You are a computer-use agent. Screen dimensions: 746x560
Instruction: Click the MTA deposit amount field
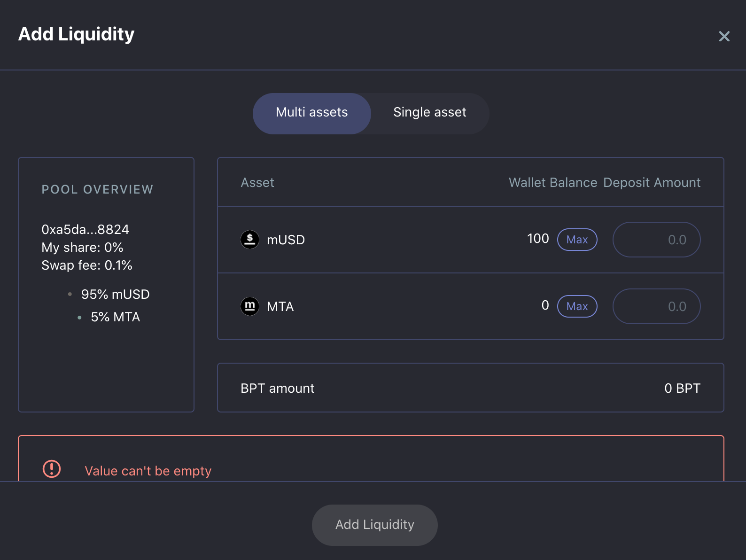coord(656,306)
